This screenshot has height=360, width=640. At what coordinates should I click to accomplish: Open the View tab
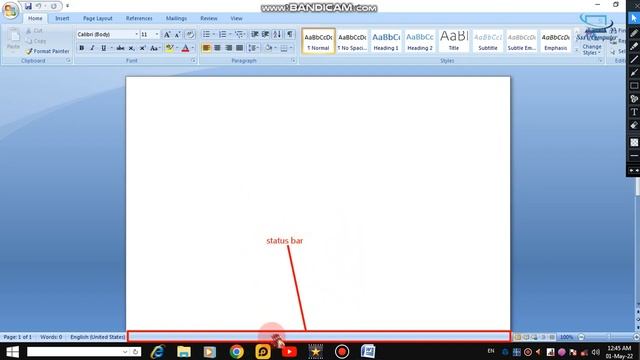coord(236,18)
